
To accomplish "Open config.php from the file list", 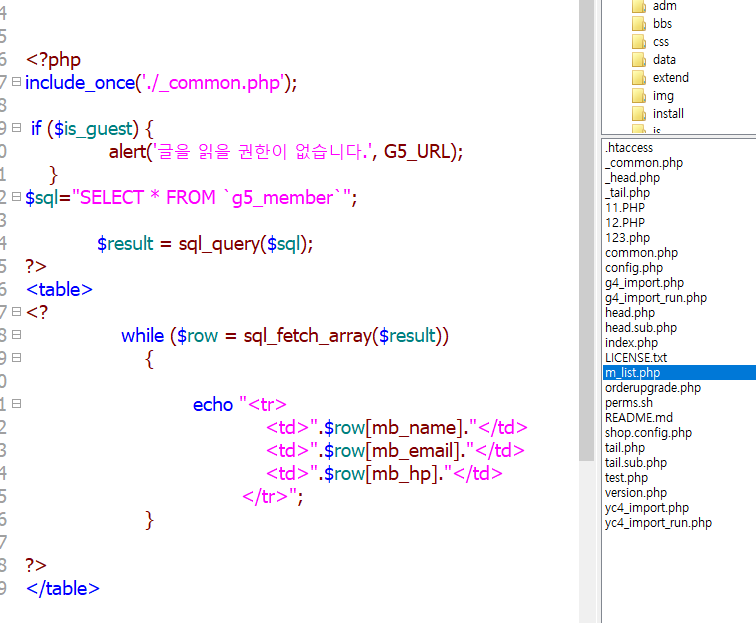I will 633,268.
